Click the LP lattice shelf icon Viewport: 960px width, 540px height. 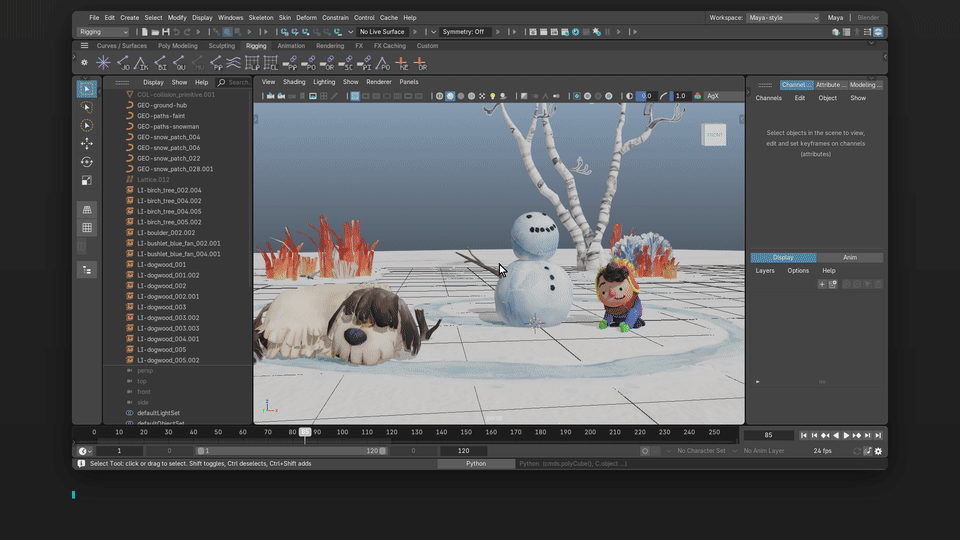click(x=252, y=62)
